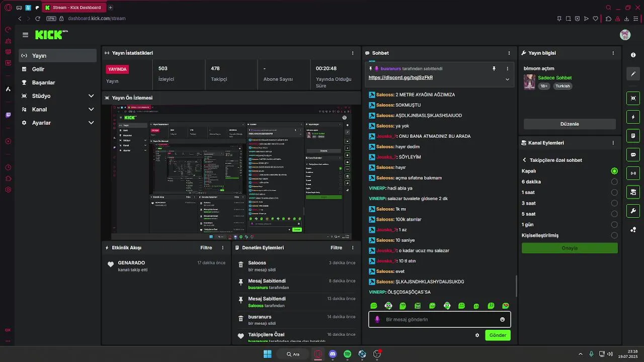
Task: Open Discord from the taskbar
Action: [333, 354]
